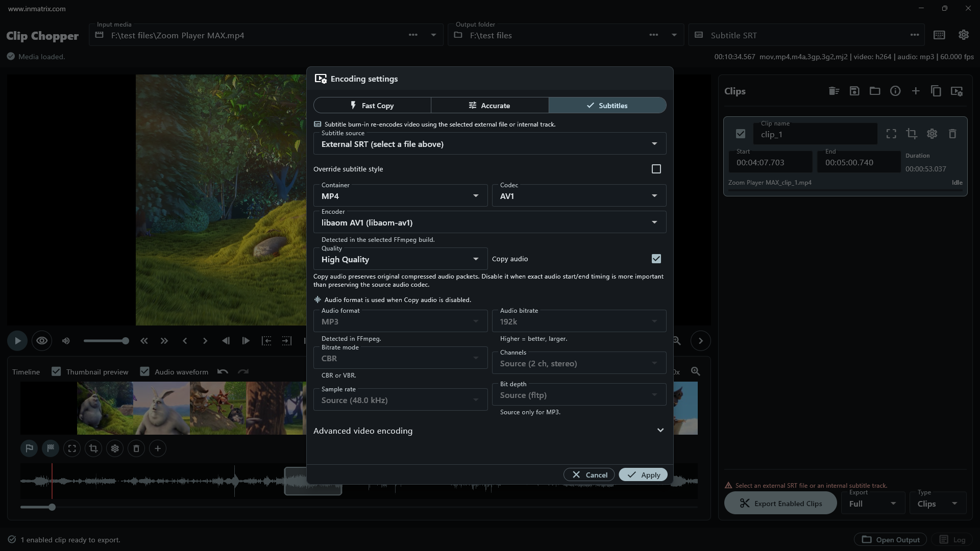This screenshot has height=551, width=980.
Task: Click the encoding settings icon in Clips header
Action: click(957, 91)
